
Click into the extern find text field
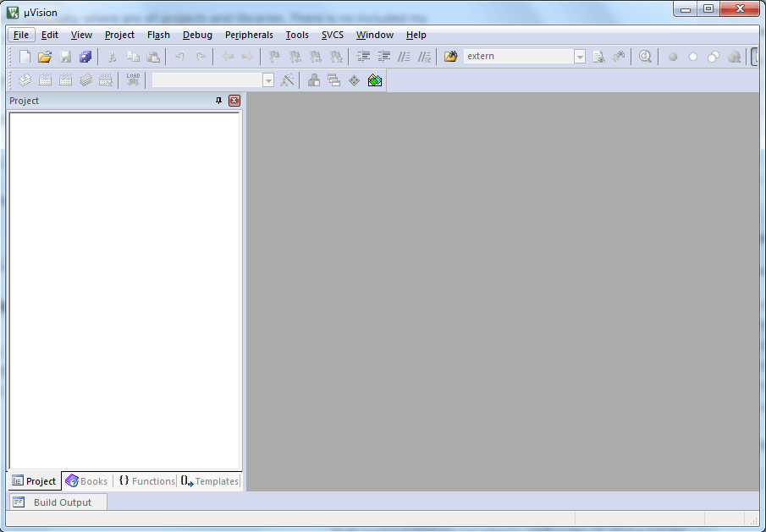click(x=519, y=57)
